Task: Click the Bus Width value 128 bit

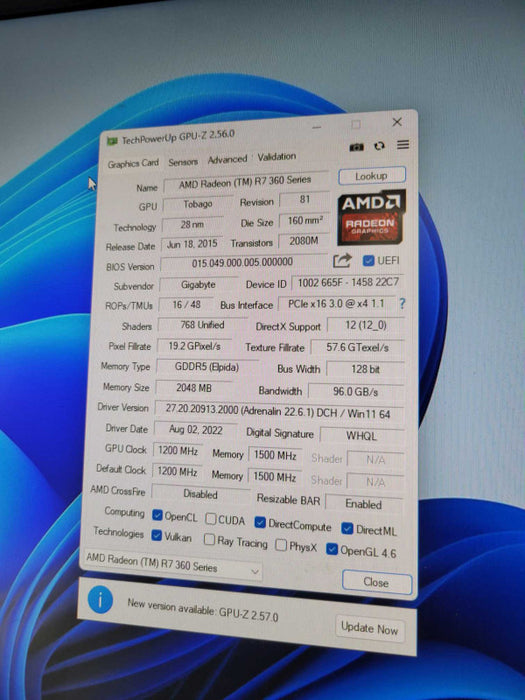Action: click(x=366, y=369)
